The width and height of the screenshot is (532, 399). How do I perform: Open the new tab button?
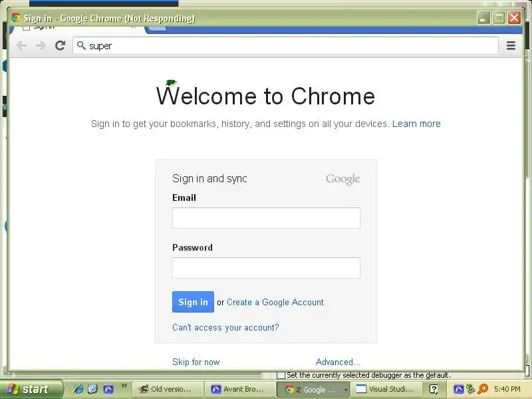tap(156, 29)
